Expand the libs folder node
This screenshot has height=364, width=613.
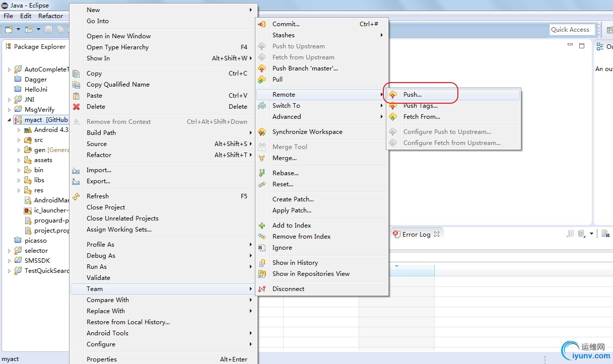(x=19, y=180)
